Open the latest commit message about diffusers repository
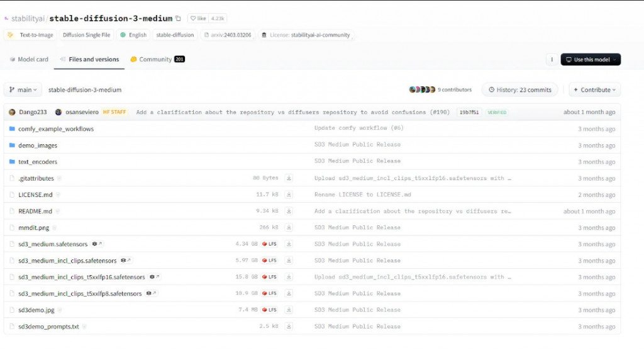Screen dimensions: 644x362 pos(293,112)
